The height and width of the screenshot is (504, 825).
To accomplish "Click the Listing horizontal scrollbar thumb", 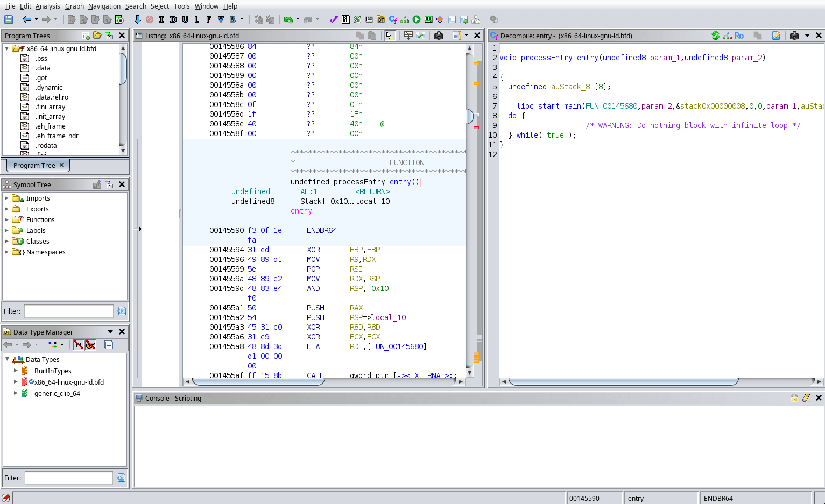I will click(258, 381).
